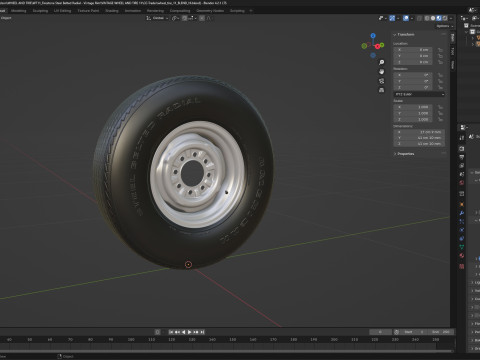Lock Location Z with lock icon
480x360 pixels.
click(x=440, y=62)
